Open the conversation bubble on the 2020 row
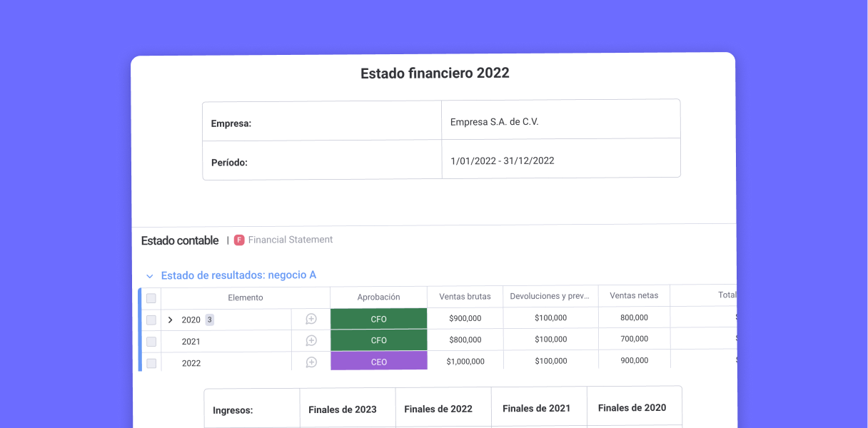The height and width of the screenshot is (428, 868). 311,320
